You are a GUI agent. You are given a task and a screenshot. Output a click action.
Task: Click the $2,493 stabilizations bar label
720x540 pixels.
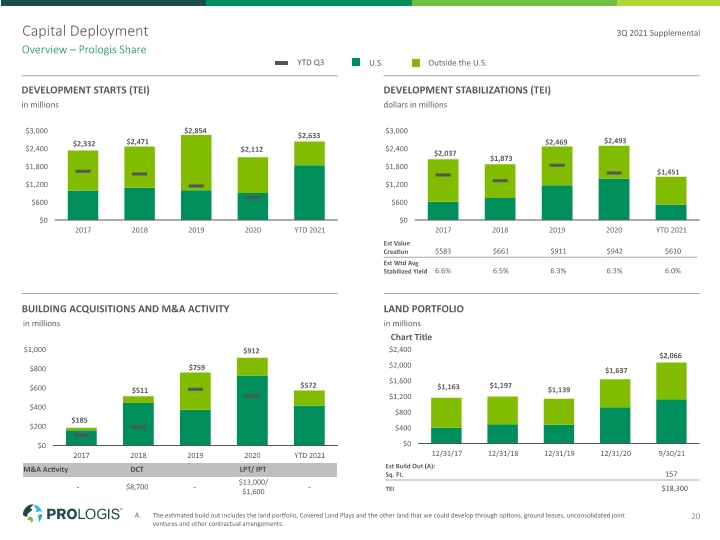click(615, 141)
